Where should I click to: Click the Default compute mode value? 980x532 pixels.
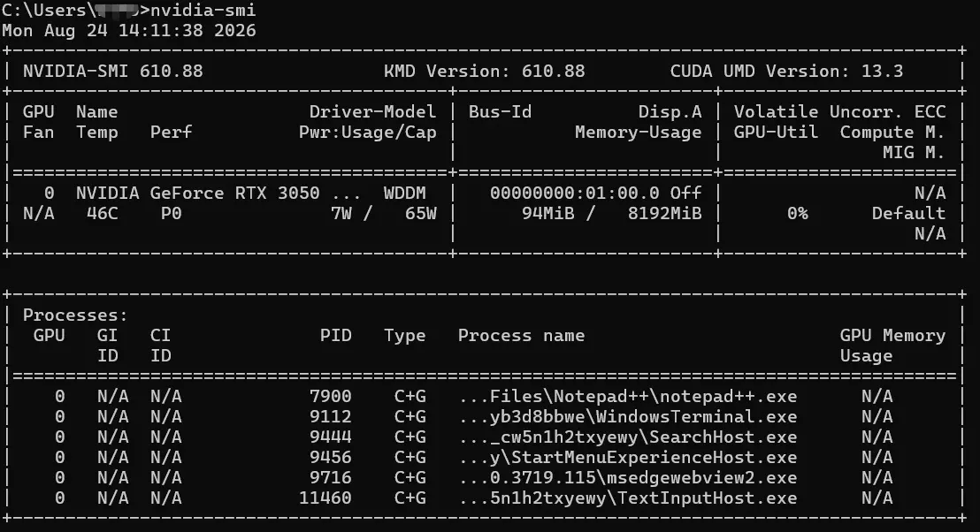(908, 214)
